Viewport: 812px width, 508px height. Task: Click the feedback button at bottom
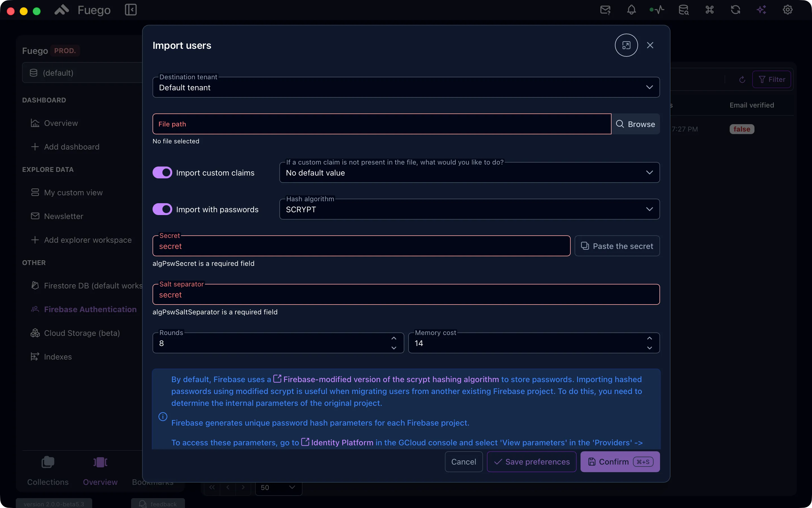click(158, 504)
